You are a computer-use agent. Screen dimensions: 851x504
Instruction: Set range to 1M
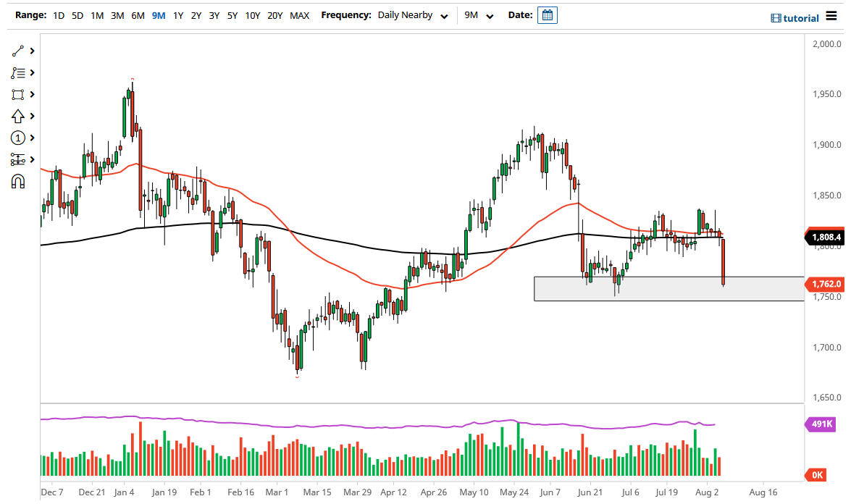pos(97,16)
